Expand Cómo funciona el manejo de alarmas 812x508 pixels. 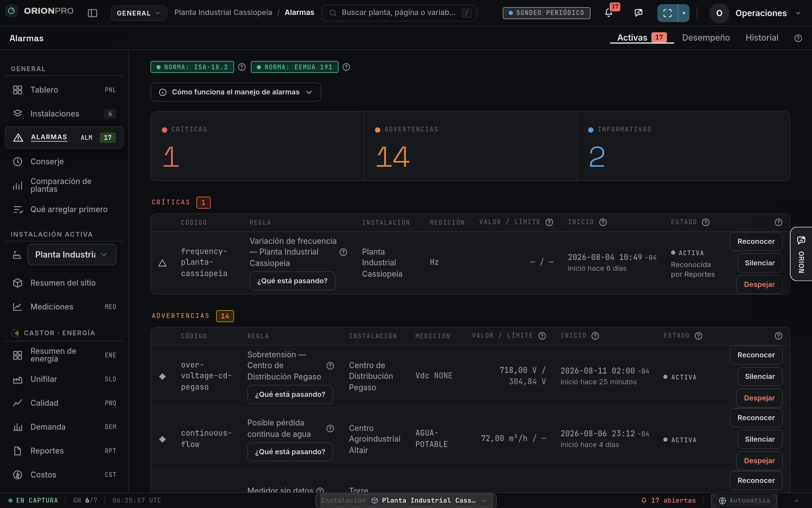tap(236, 92)
